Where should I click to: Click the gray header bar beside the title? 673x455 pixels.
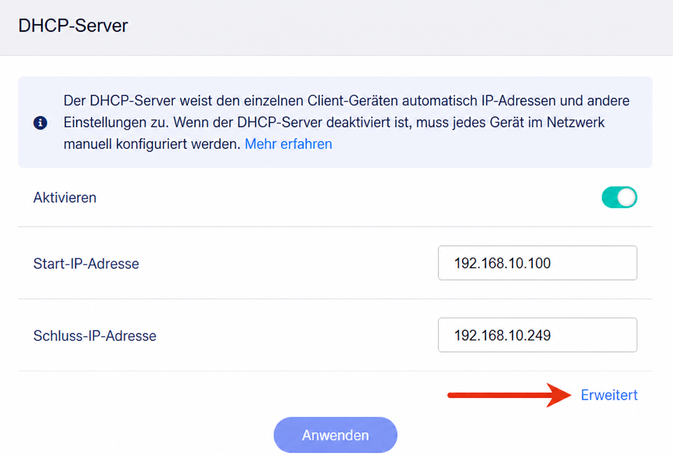(x=399, y=27)
